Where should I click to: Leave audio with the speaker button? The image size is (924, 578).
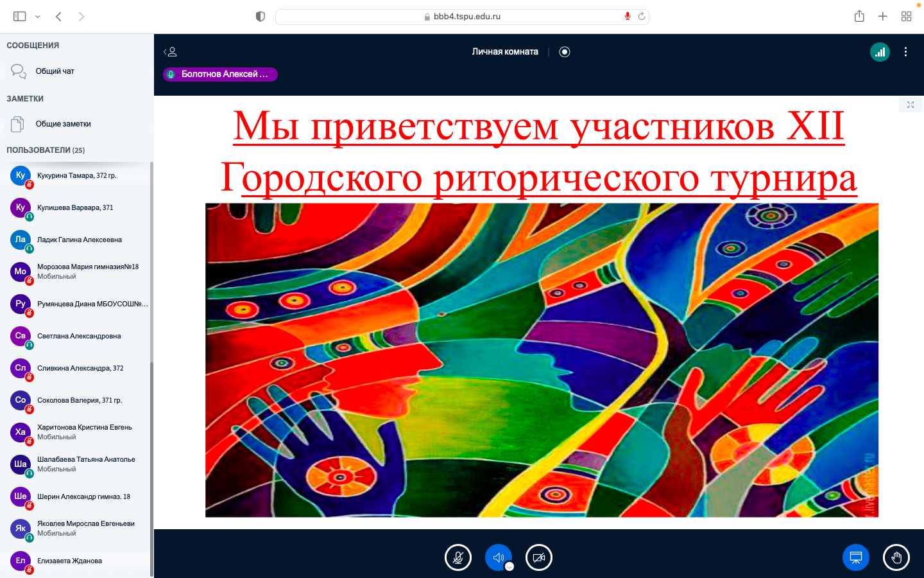(498, 557)
